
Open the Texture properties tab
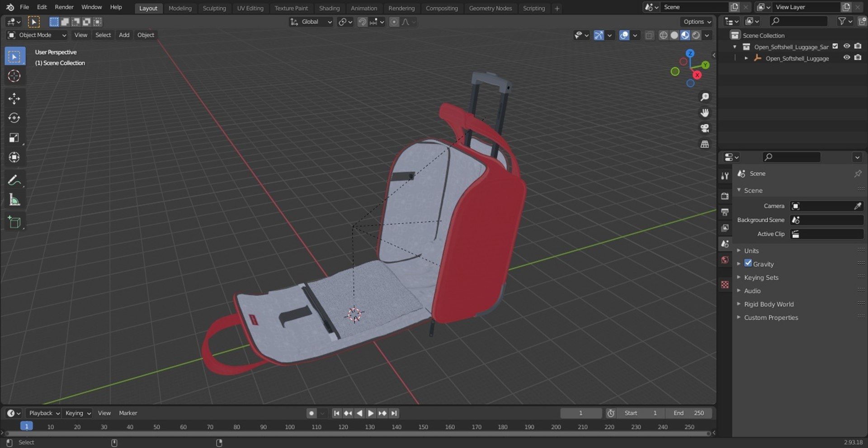click(725, 284)
